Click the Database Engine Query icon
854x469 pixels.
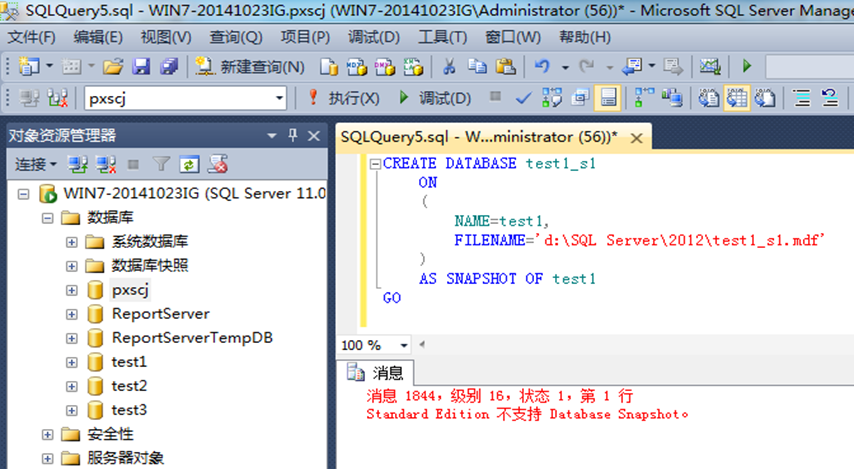tap(328, 66)
